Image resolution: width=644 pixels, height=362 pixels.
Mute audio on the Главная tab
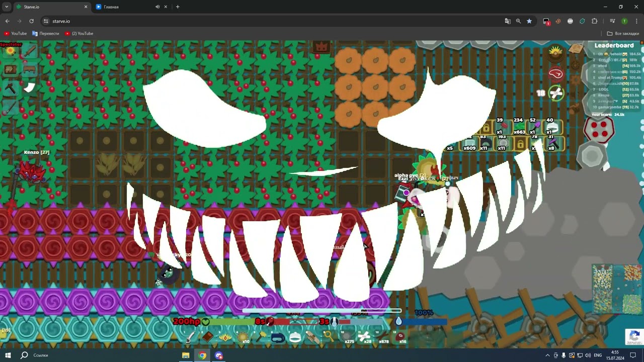(157, 7)
